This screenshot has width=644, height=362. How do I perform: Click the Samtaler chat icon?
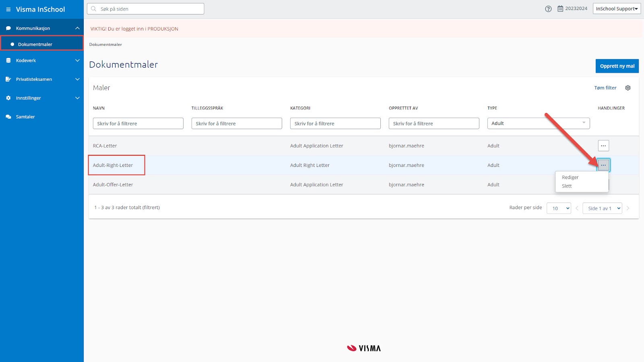coord(8,117)
